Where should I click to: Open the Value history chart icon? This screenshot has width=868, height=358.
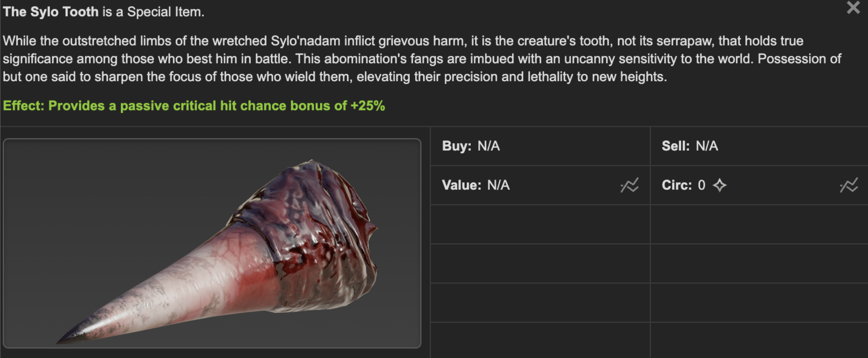tap(629, 185)
